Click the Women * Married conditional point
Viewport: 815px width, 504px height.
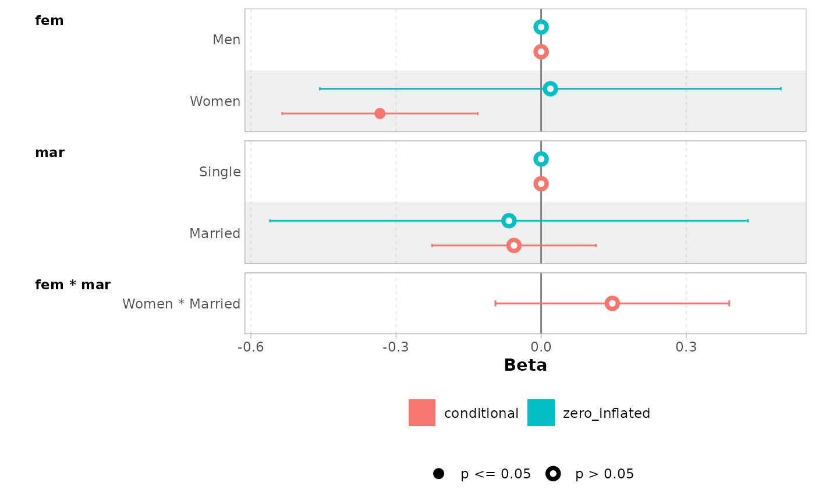coord(612,303)
